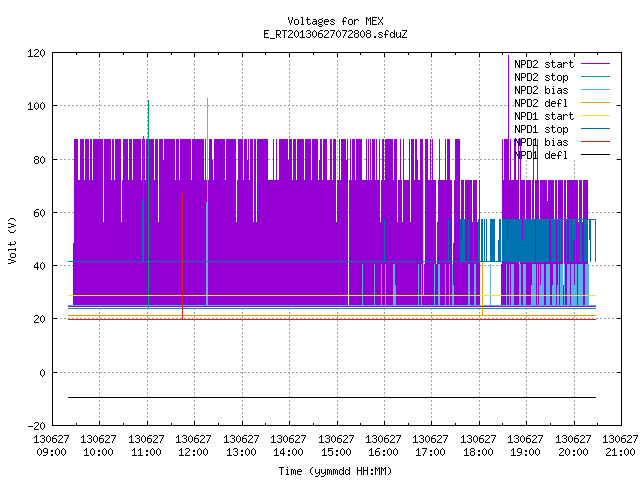640x480 pixels.
Task: Click the black NPD1 defl trace near -10 V
Action: [332, 397]
